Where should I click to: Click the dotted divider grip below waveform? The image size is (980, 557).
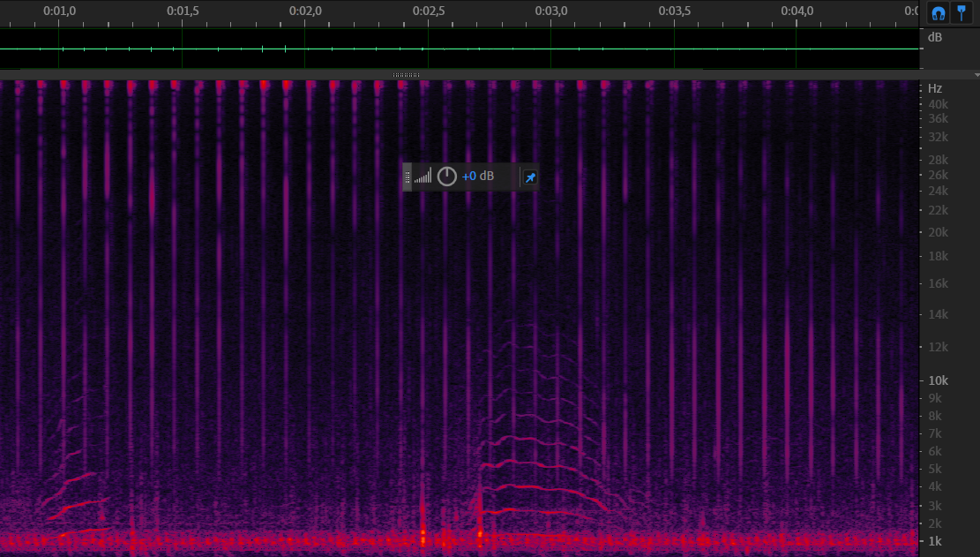pyautogui.click(x=406, y=75)
